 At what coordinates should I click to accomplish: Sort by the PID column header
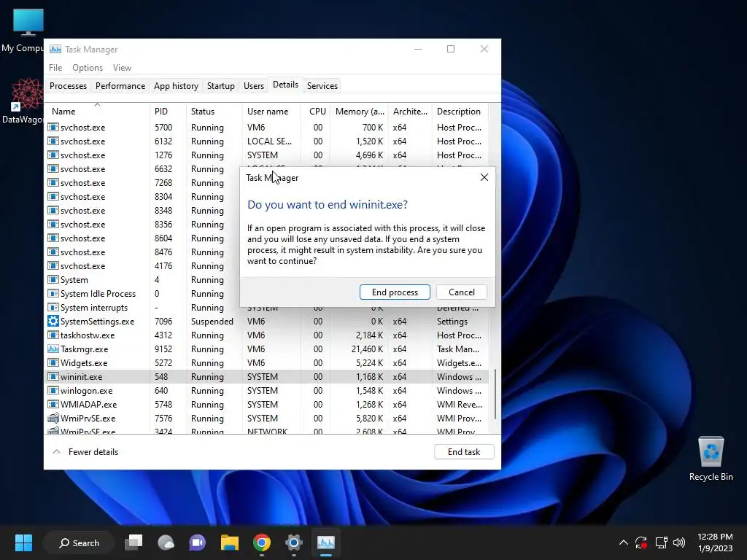[168, 112]
